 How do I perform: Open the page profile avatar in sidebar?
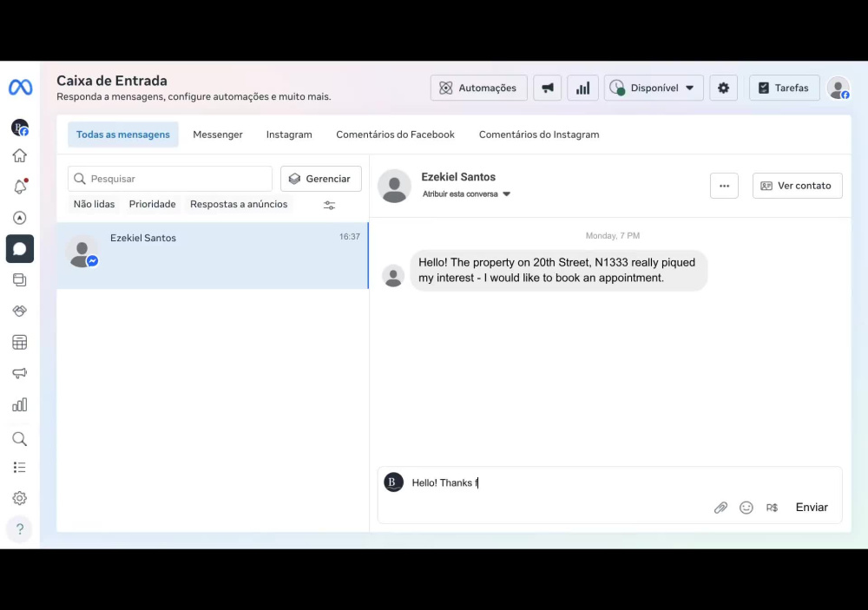pyautogui.click(x=20, y=128)
